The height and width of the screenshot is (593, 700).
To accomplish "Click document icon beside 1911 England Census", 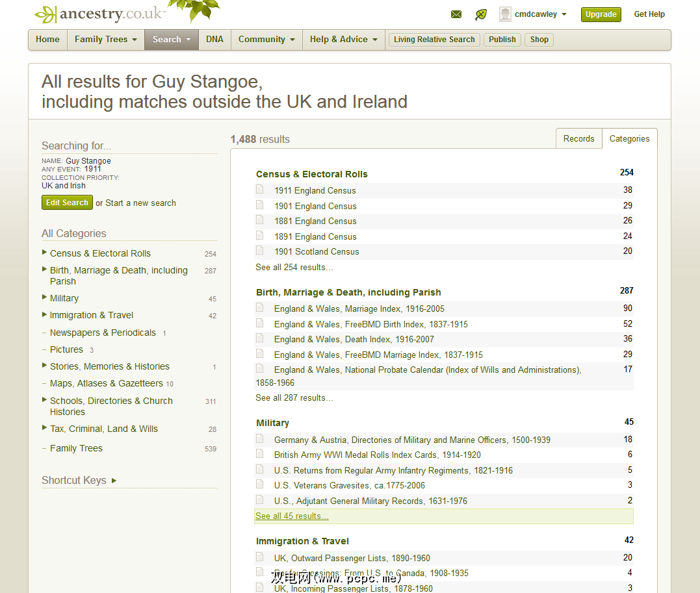I will click(260, 190).
